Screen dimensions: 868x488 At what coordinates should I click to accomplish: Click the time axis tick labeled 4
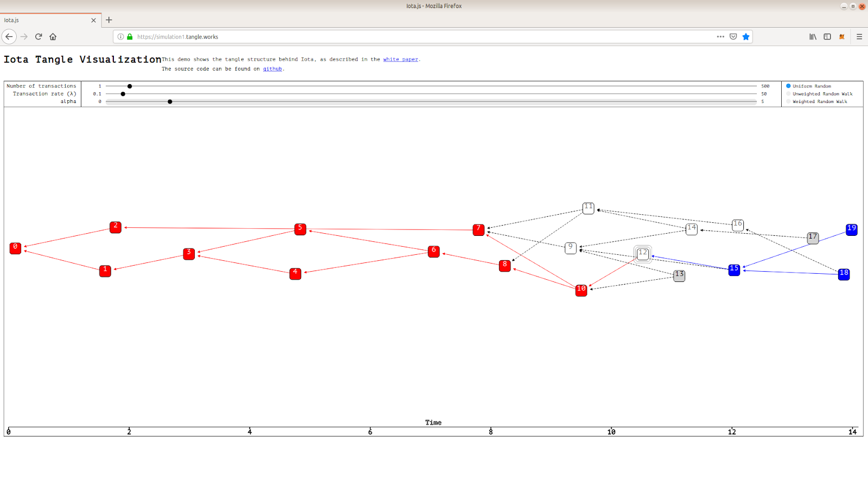pos(250,432)
